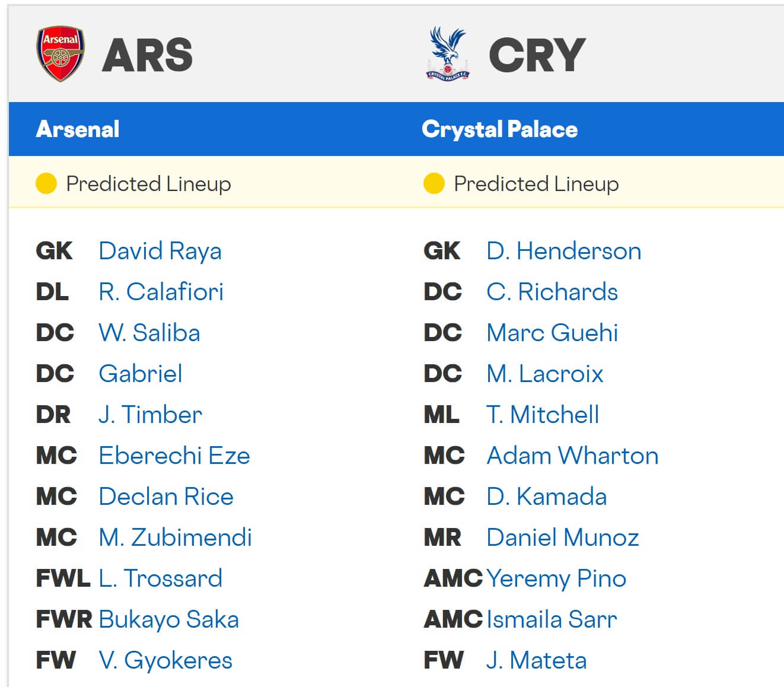Click M. Zubimendi in the lineup
The height and width of the screenshot is (687, 784).
click(x=175, y=537)
